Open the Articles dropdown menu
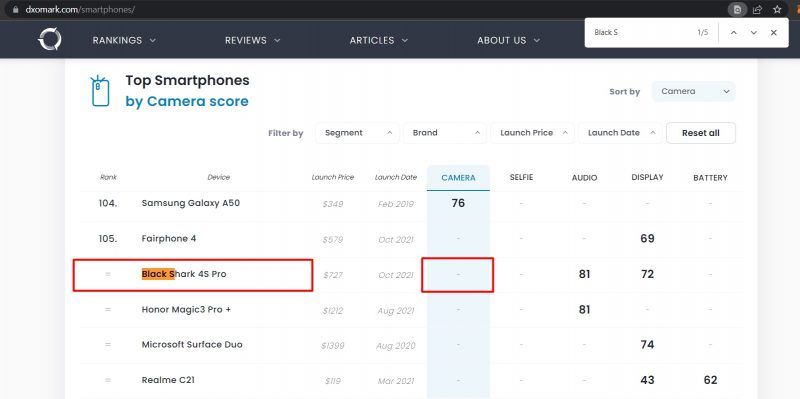Screen dimensions: 800x399 [x=379, y=40]
